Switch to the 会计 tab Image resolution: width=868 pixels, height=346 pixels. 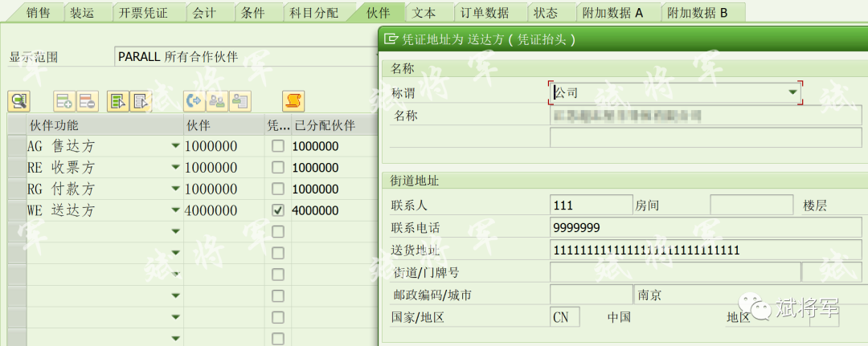click(x=204, y=14)
